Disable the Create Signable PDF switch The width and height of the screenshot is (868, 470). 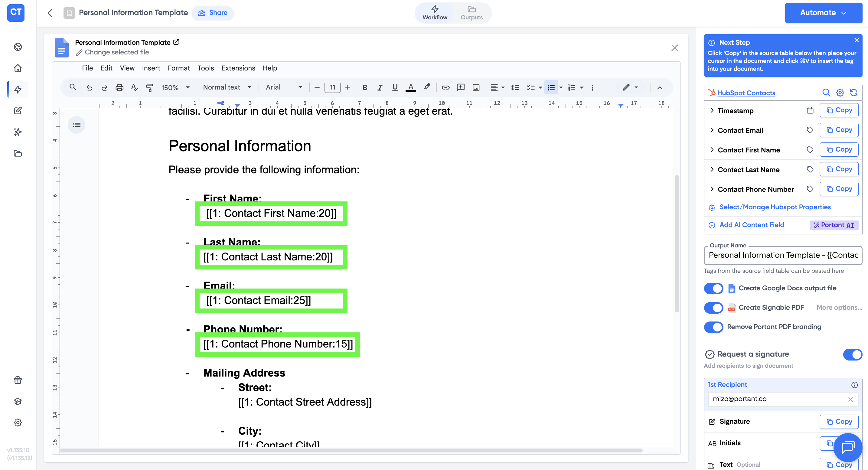tap(713, 308)
